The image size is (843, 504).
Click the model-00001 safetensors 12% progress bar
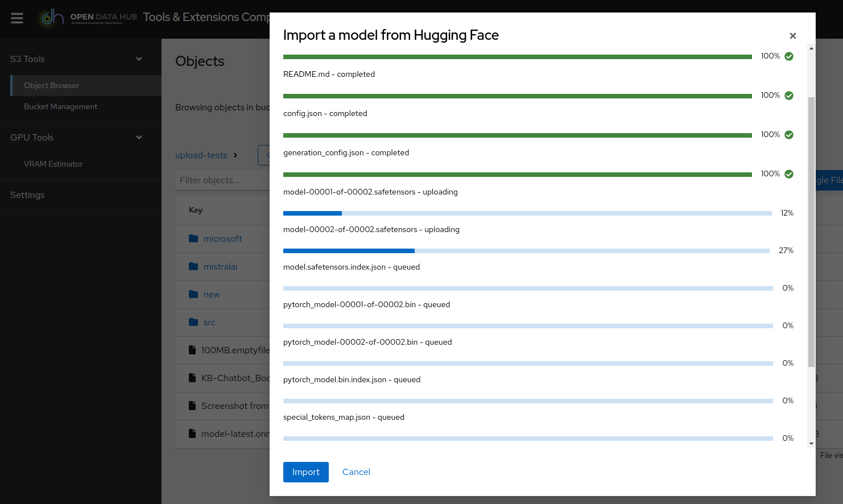[x=527, y=213]
